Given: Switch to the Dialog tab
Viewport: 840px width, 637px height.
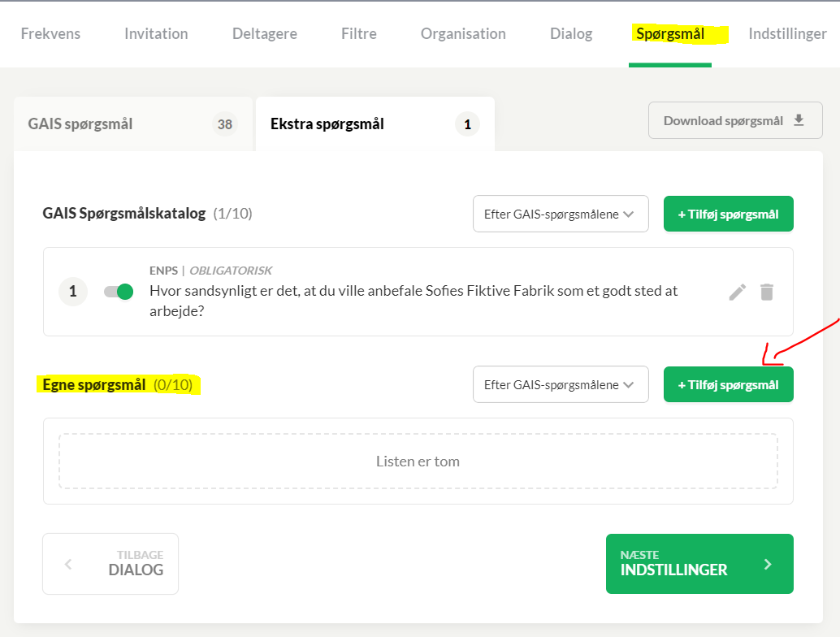Looking at the screenshot, I should (571, 34).
